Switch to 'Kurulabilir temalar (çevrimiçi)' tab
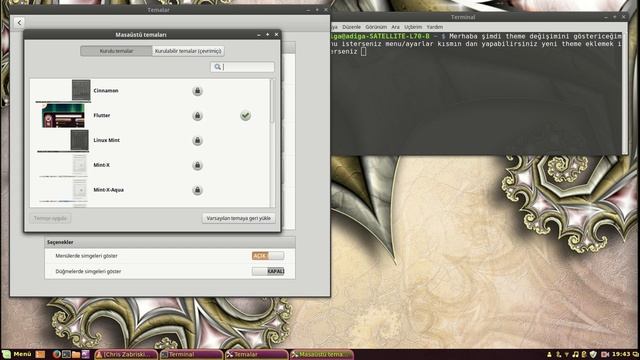640x360 pixels. tap(188, 51)
